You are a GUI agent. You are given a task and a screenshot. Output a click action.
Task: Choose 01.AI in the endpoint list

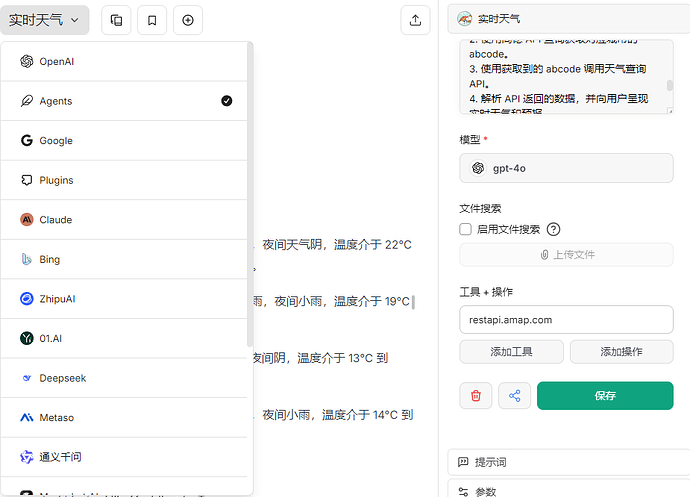tap(124, 339)
